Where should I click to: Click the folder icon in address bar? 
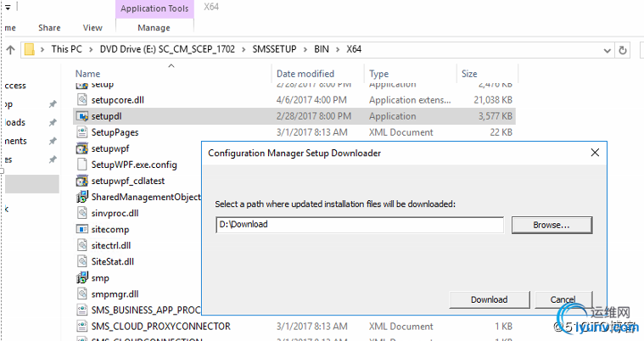click(x=29, y=49)
